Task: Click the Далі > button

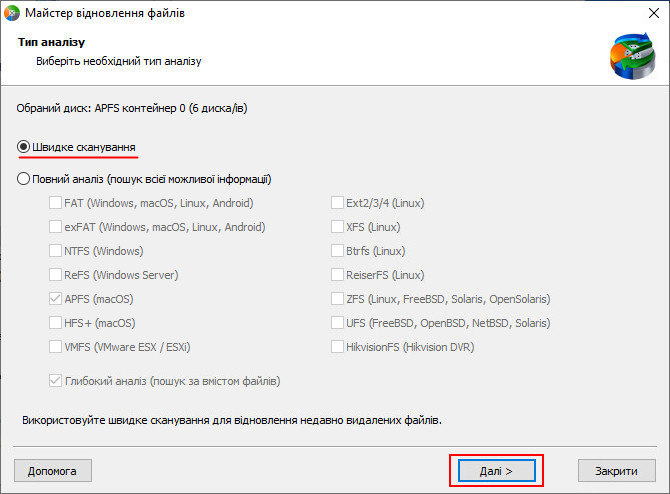Action: (x=497, y=470)
